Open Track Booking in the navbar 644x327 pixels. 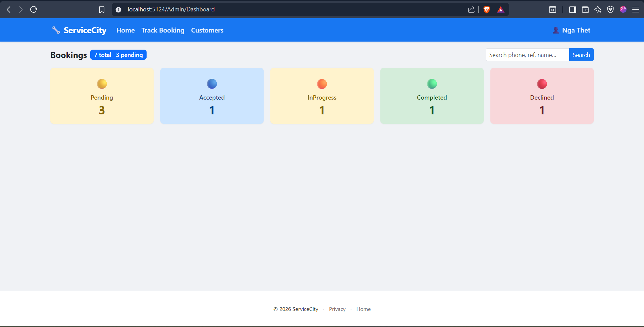pos(163,30)
